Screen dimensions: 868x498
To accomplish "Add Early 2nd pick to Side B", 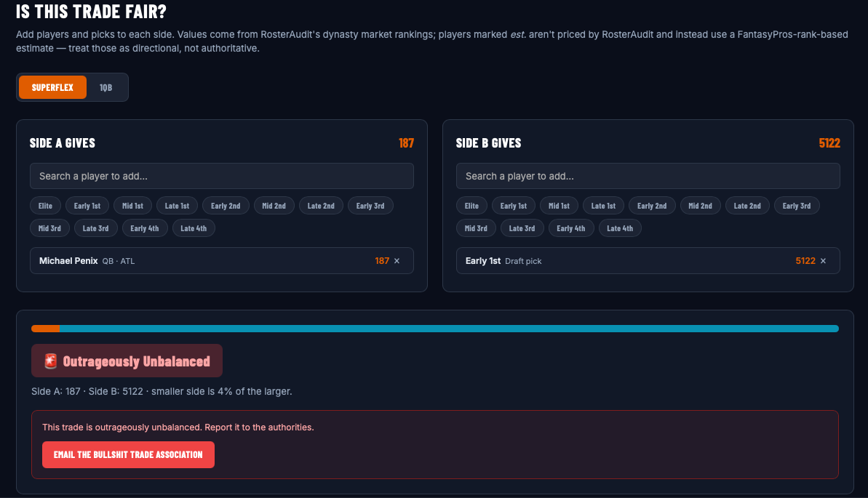I will point(652,206).
